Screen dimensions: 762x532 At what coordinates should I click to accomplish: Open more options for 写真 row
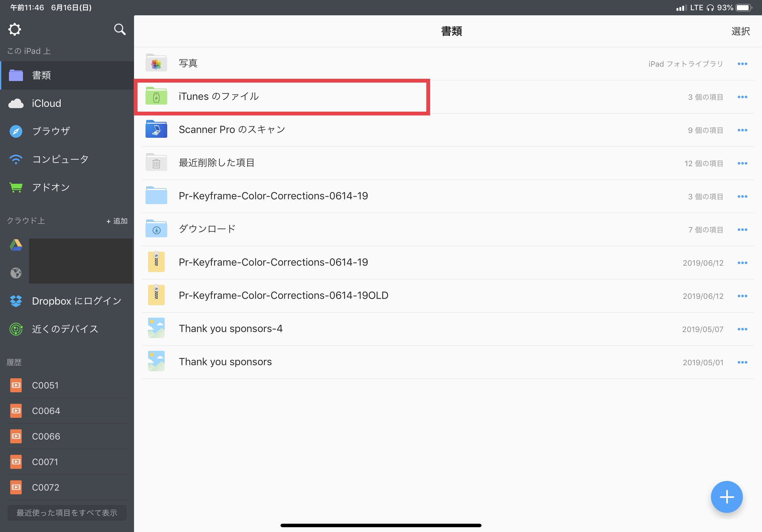tap(742, 64)
